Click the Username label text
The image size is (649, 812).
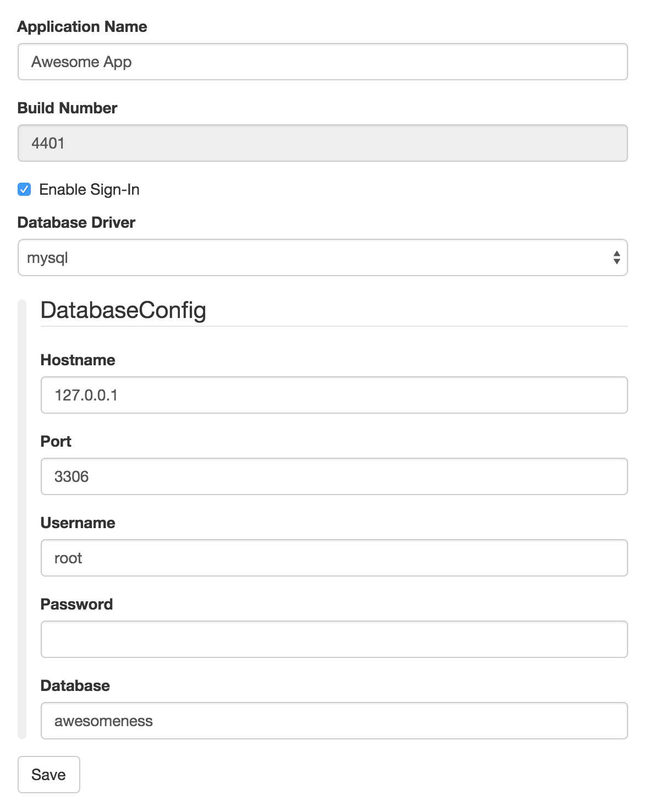(78, 523)
